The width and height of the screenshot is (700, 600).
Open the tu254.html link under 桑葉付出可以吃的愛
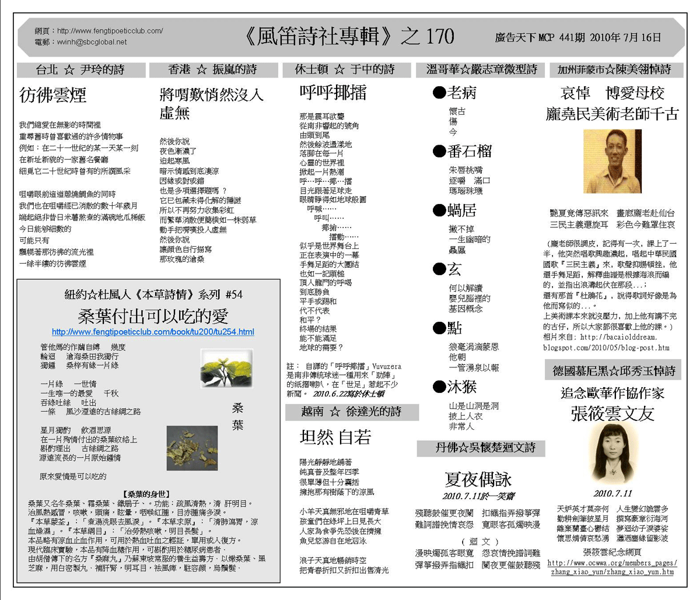(153, 332)
